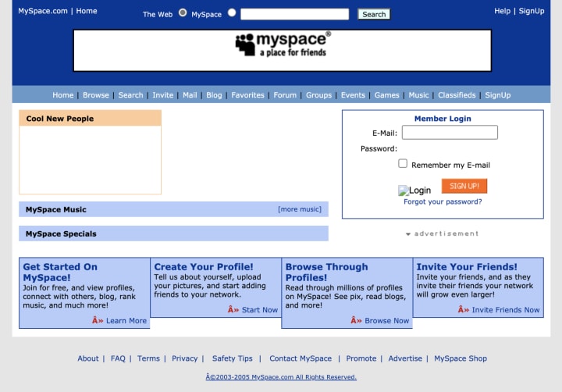The height and width of the screenshot is (392, 562).
Task: Open Invite in the navigation bar
Action: point(162,95)
